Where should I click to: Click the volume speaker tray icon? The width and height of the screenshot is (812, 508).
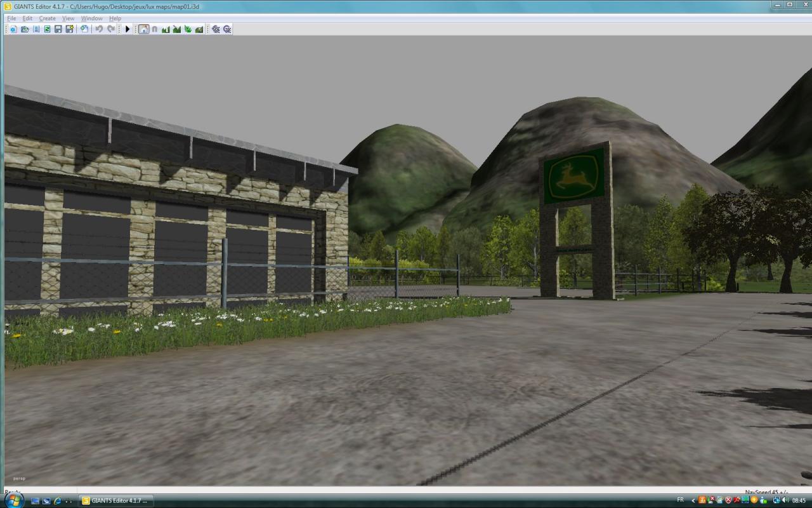point(785,500)
